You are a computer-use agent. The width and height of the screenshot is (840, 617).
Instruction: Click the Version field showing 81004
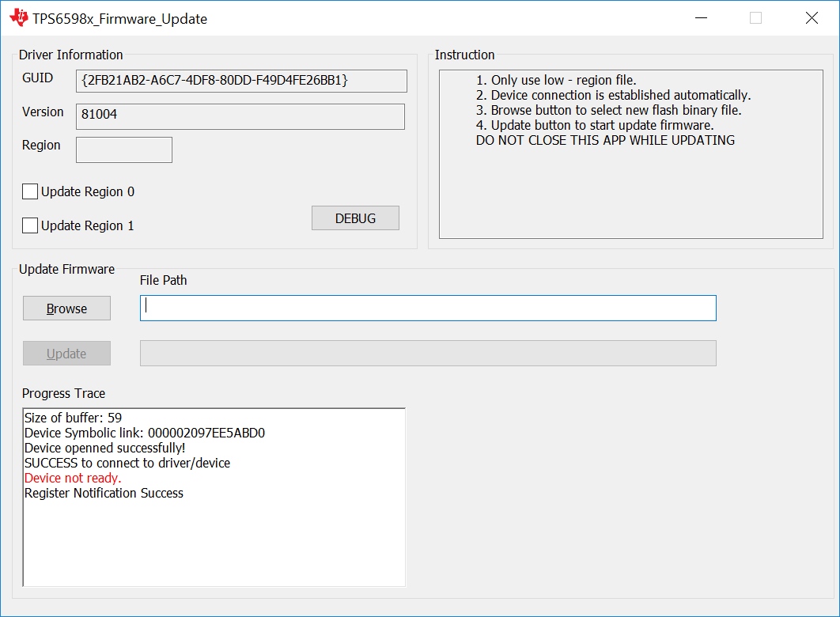point(240,116)
